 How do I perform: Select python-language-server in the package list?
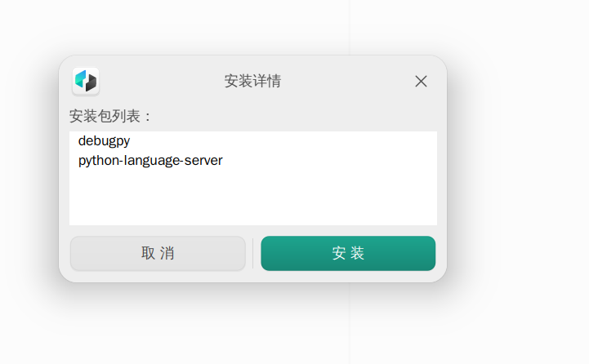coord(150,161)
